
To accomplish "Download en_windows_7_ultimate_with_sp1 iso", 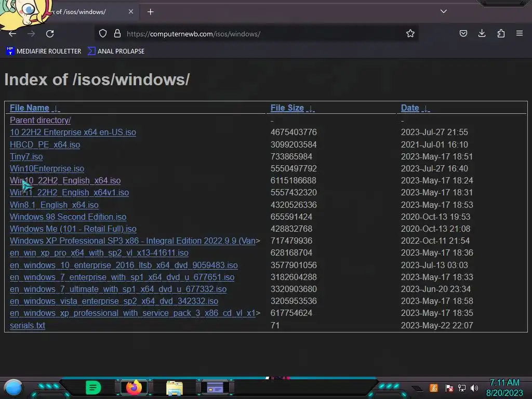I will [x=118, y=289].
